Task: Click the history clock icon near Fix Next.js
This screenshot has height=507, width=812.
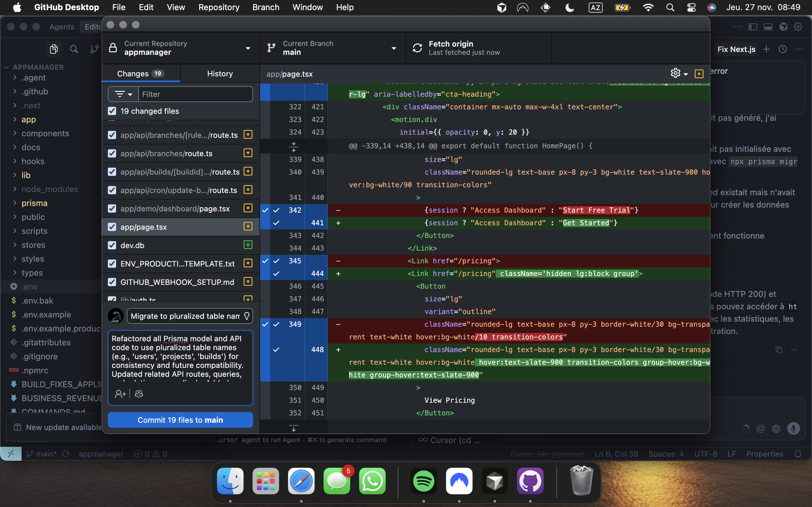Action: pyautogui.click(x=783, y=49)
